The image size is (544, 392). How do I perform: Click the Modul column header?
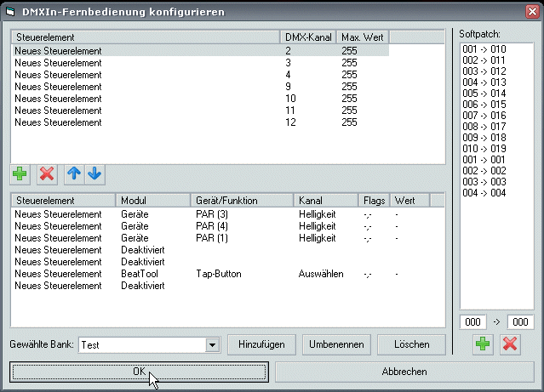tap(153, 200)
